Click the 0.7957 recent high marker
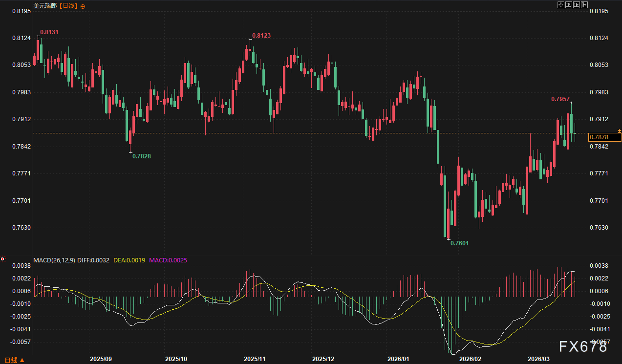 560,99
